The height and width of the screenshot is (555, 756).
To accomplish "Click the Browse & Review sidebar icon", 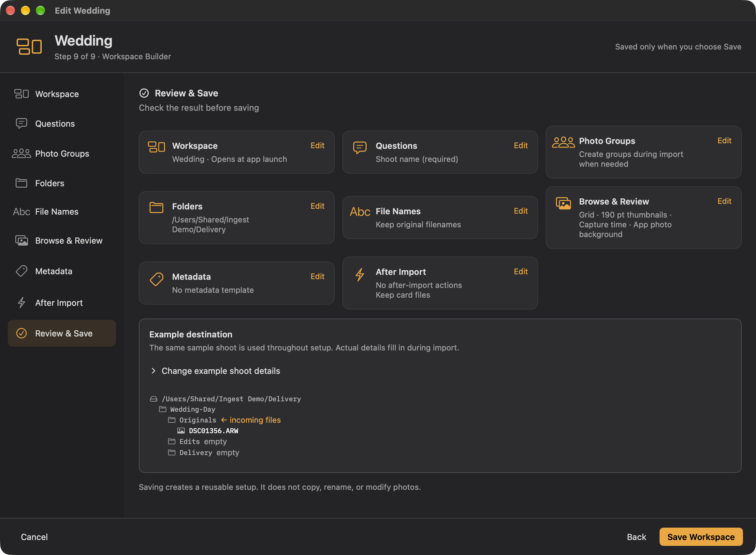I will pyautogui.click(x=22, y=241).
